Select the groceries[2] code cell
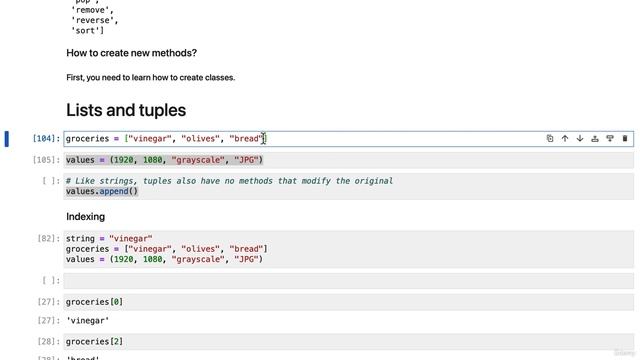The image size is (640, 360). tap(349, 342)
